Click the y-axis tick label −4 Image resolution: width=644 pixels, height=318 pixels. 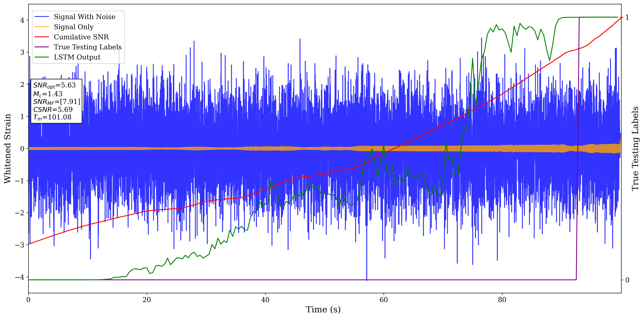20,277
